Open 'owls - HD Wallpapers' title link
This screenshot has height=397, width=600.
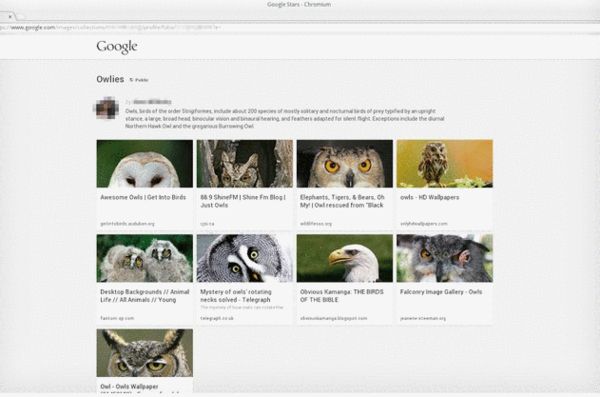tap(429, 197)
